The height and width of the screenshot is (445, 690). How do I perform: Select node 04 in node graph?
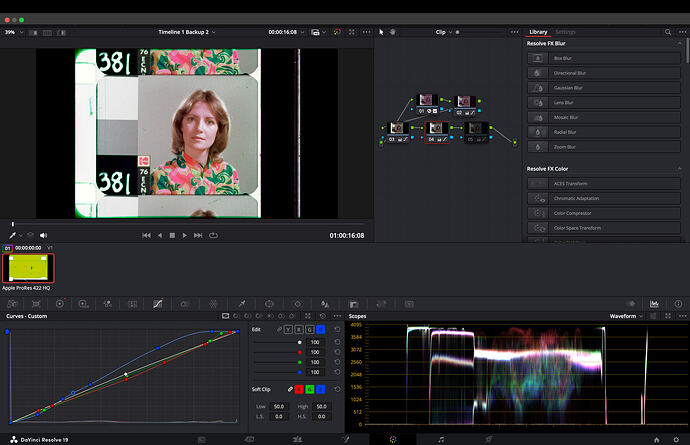[435, 128]
